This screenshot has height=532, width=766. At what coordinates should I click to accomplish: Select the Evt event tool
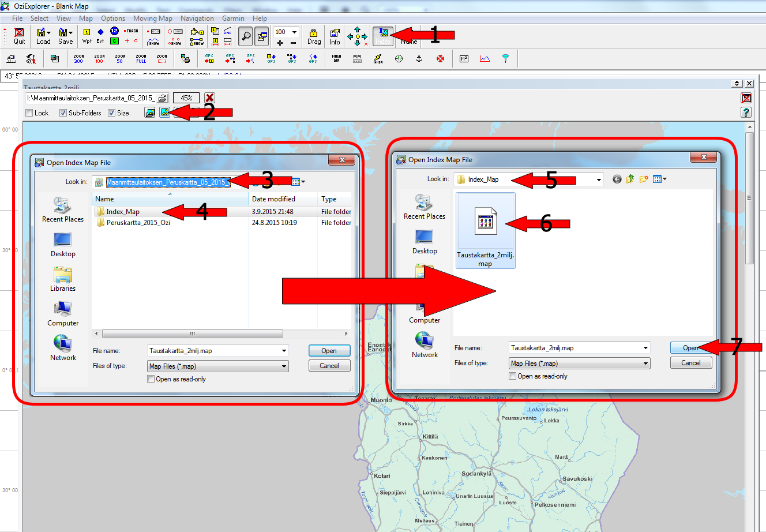[100, 36]
